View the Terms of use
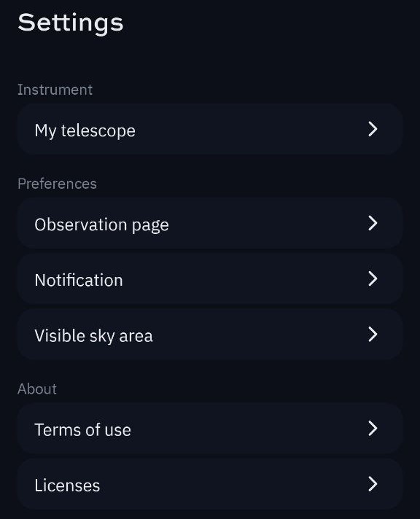The height and width of the screenshot is (519, 420). coord(210,429)
